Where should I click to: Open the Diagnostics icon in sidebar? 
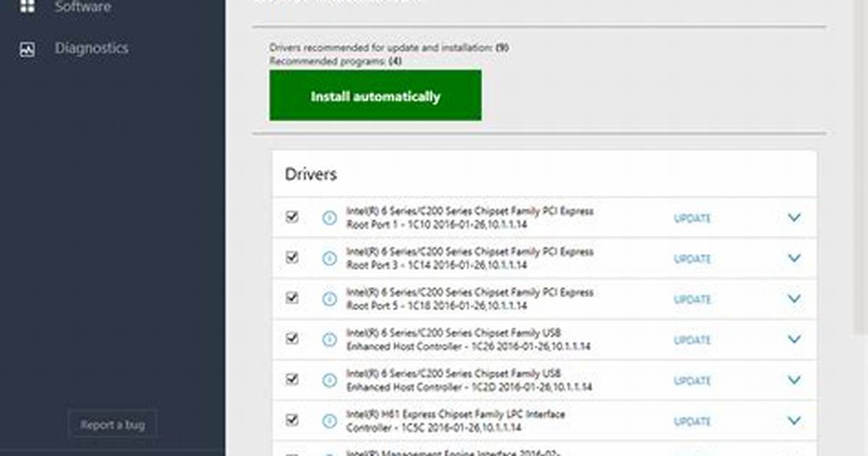[27, 49]
